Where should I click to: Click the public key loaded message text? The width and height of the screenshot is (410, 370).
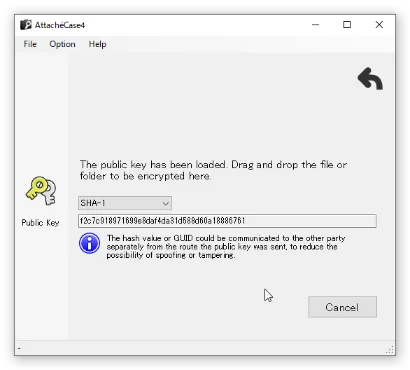coord(213,170)
